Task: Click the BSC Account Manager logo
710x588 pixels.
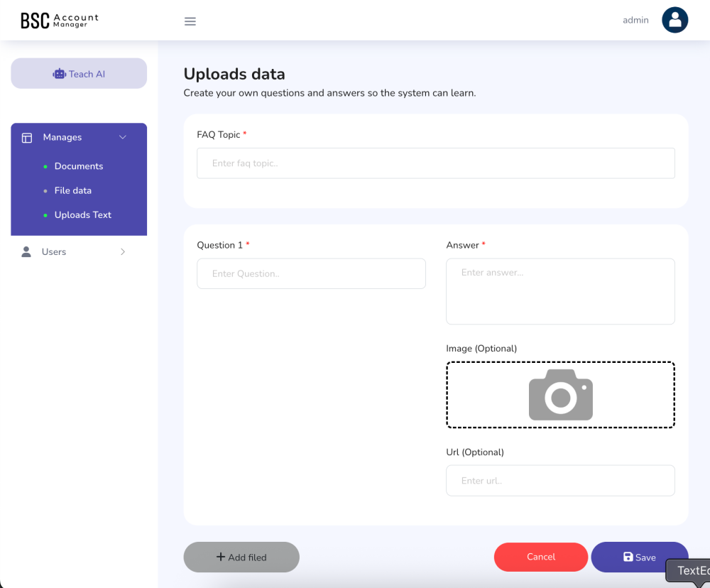Action: (x=60, y=21)
